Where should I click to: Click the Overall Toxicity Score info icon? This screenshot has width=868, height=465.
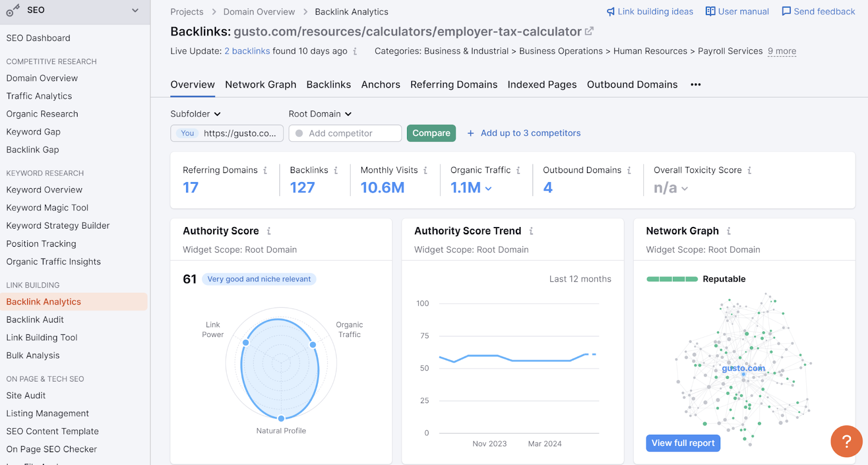point(749,170)
